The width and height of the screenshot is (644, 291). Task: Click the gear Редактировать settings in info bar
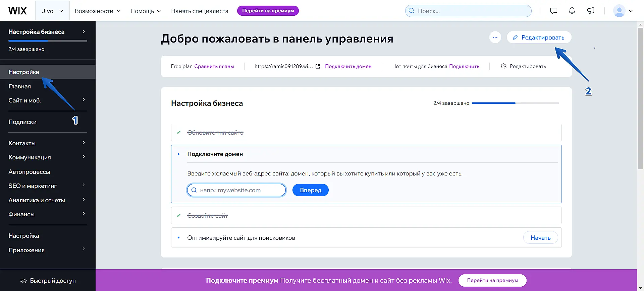(x=523, y=66)
